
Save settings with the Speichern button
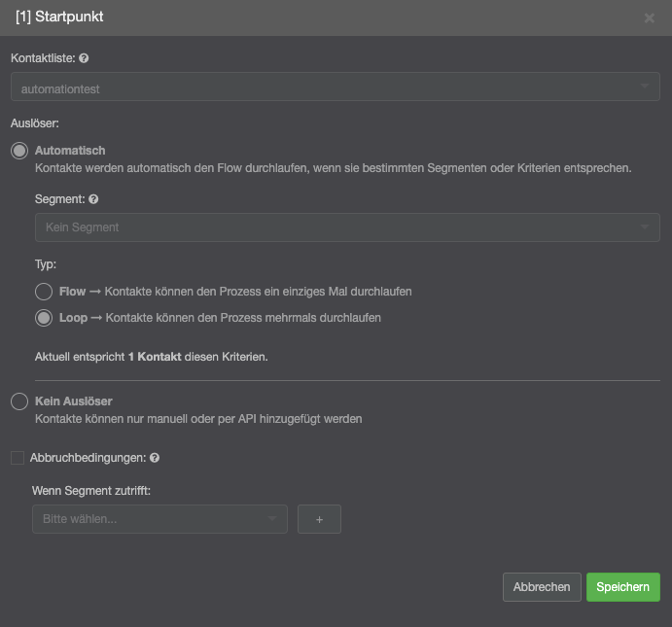tap(622, 587)
